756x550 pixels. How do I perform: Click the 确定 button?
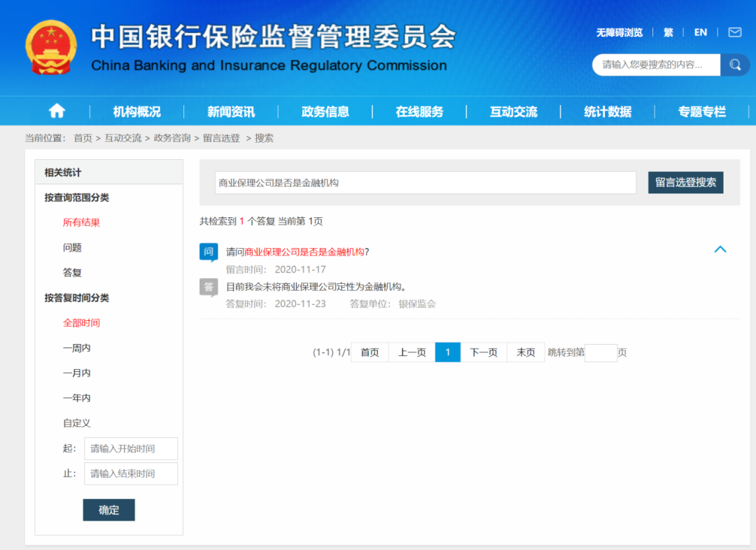(x=109, y=510)
